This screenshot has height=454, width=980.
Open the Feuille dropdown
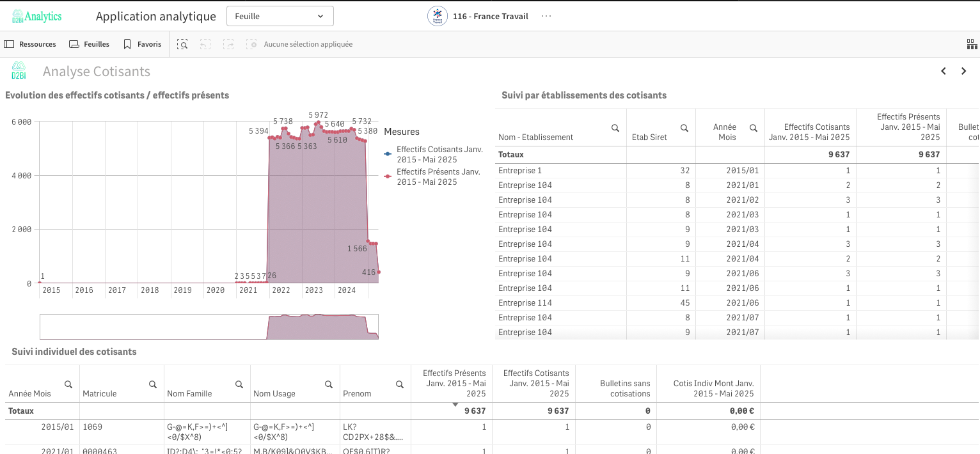pos(280,16)
